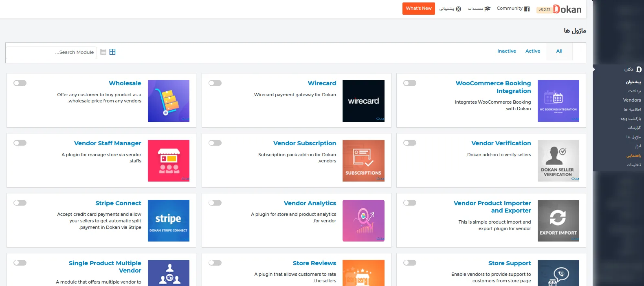Enable the Wholesale module toggle

pos(20,83)
